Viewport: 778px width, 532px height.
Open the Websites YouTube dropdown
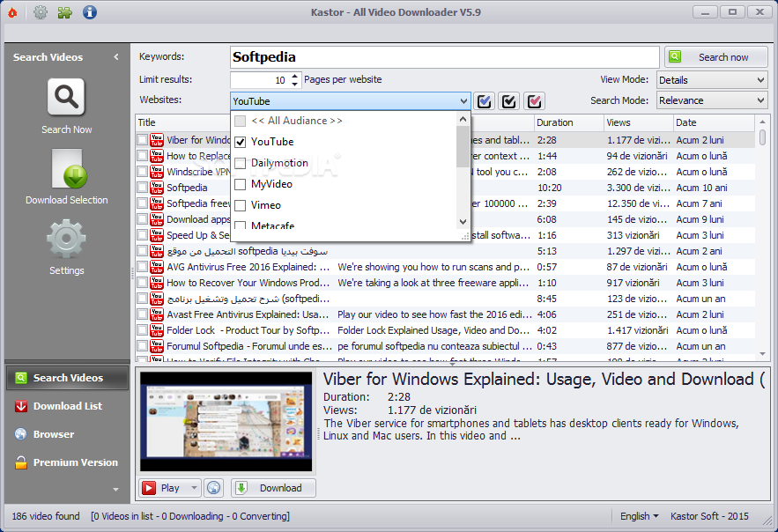pos(350,101)
